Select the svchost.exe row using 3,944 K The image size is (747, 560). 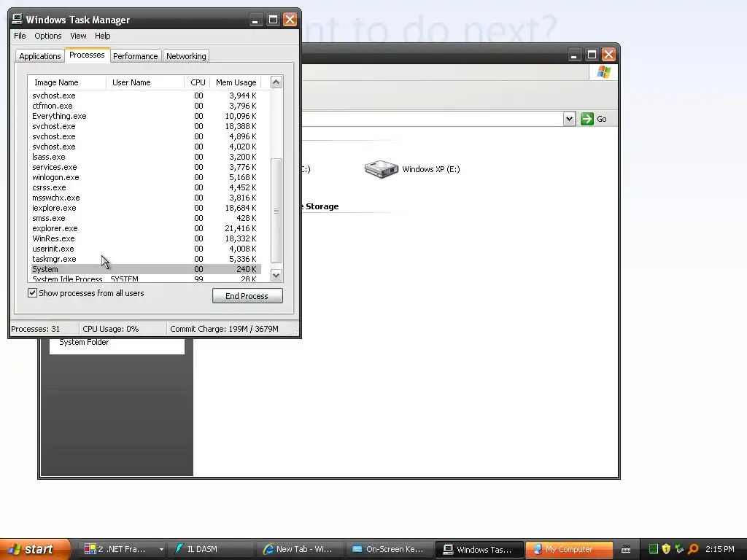tap(146, 96)
